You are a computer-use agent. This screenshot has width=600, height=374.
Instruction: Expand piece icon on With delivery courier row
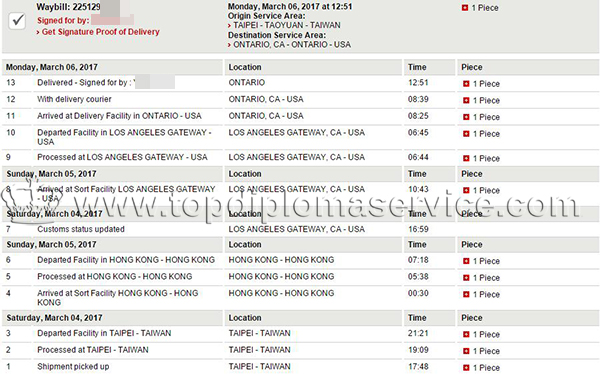tap(466, 100)
